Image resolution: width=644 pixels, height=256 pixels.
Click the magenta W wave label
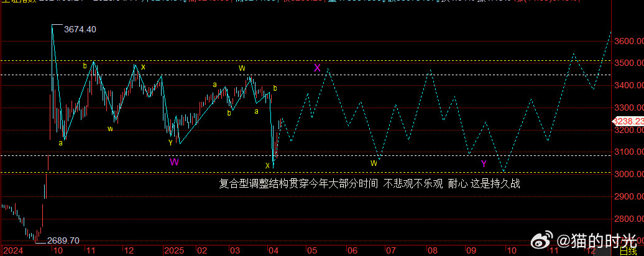pyautogui.click(x=175, y=162)
